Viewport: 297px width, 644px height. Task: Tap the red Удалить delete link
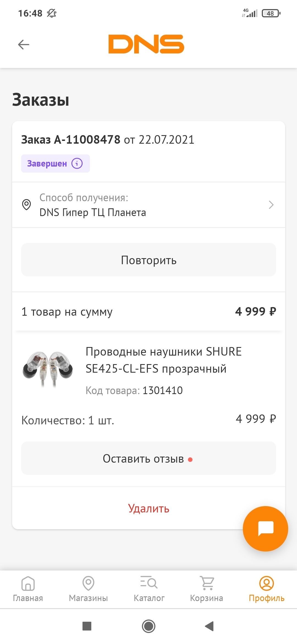coord(148,508)
